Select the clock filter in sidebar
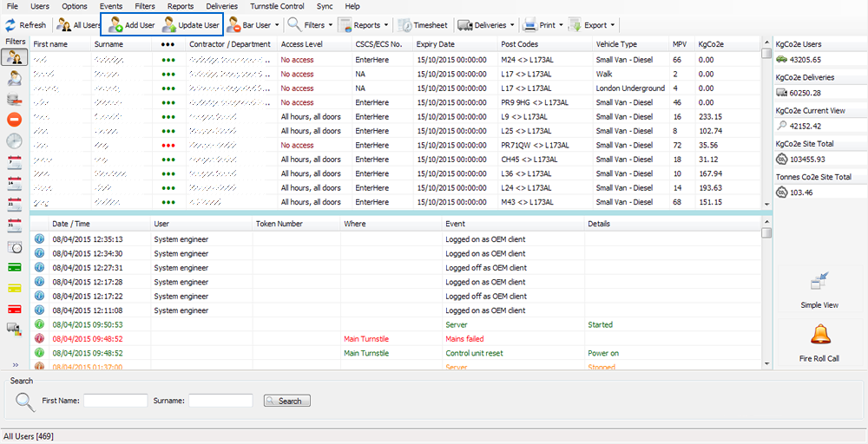The width and height of the screenshot is (868, 444). (x=15, y=141)
